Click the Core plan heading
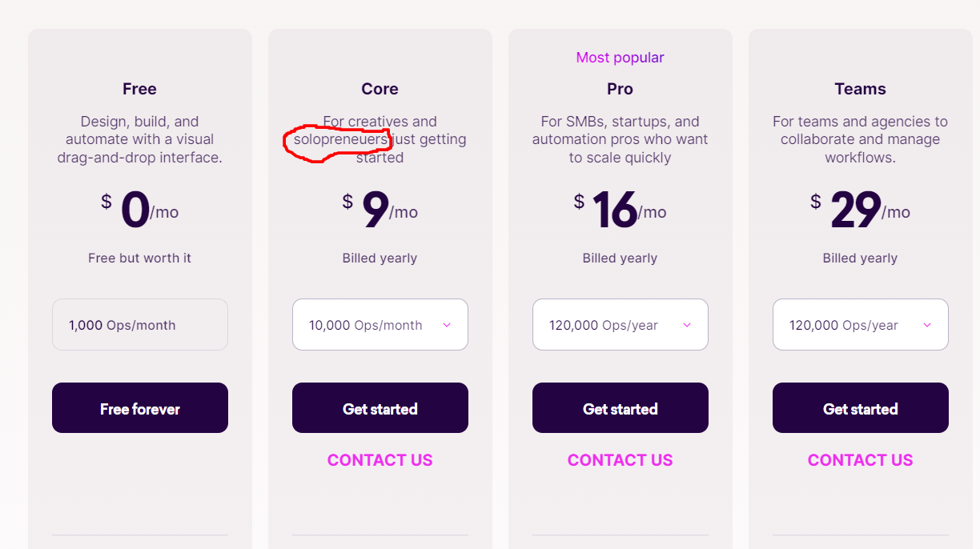980x549 pixels. (x=380, y=89)
